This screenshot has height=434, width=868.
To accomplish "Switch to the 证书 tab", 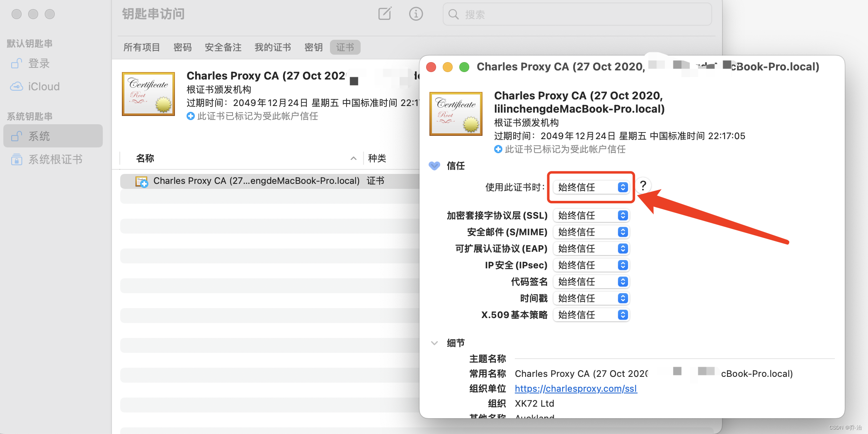I will click(x=345, y=47).
